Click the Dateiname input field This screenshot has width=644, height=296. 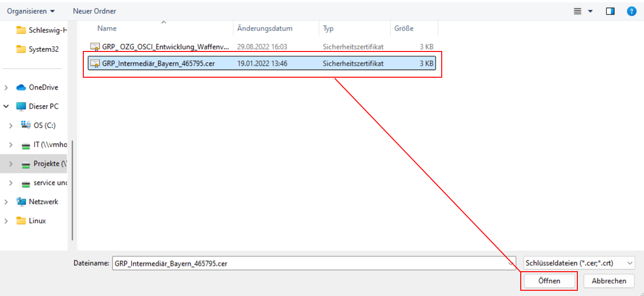point(309,263)
